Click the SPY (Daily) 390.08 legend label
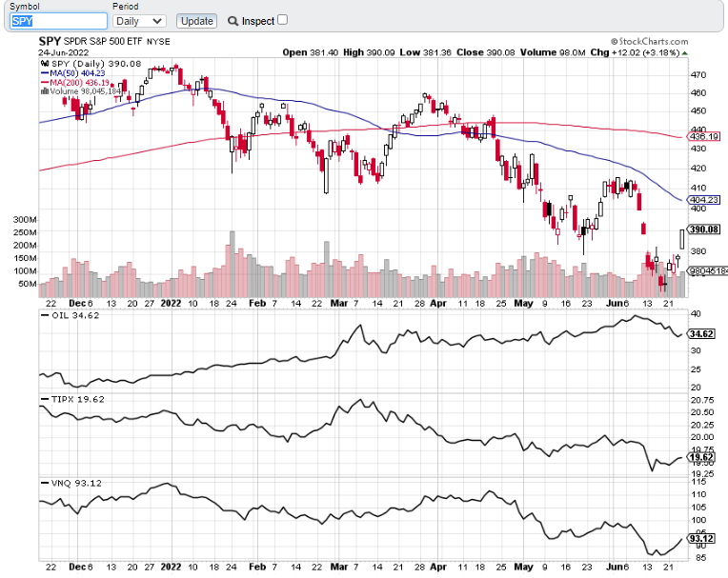Image resolution: width=728 pixels, height=578 pixels. [96, 64]
